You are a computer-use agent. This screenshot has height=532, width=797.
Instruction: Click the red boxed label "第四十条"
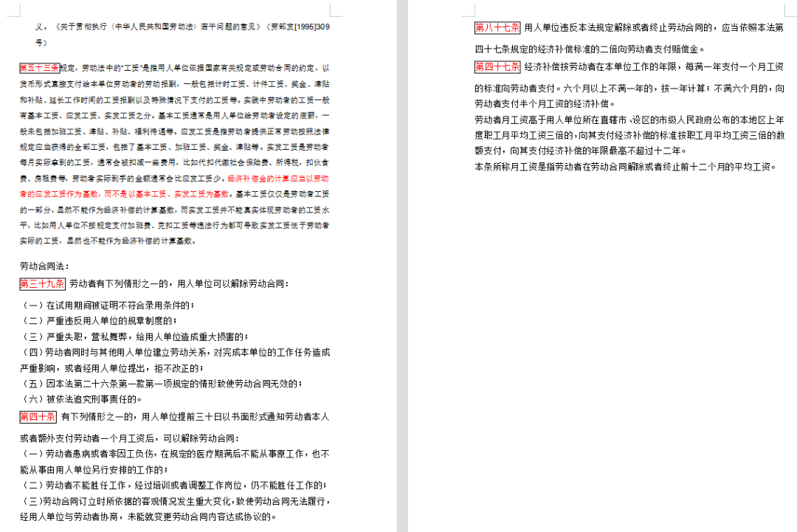tap(38, 417)
